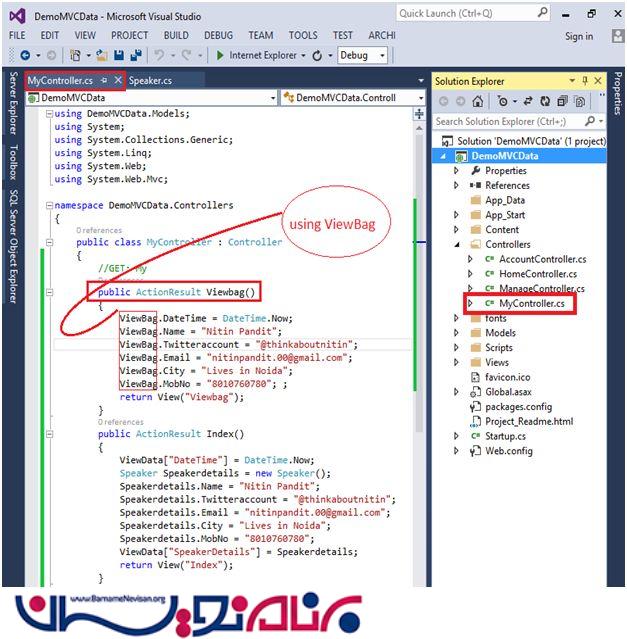Collapse the Viewbag method outlining box

click(49, 293)
